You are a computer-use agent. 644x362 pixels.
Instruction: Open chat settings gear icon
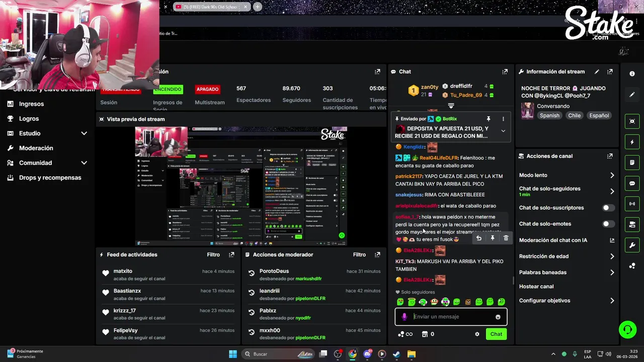[477, 334]
